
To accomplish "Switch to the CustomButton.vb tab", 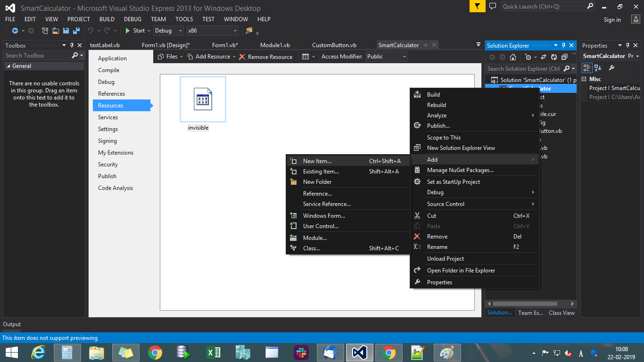I will coord(334,45).
